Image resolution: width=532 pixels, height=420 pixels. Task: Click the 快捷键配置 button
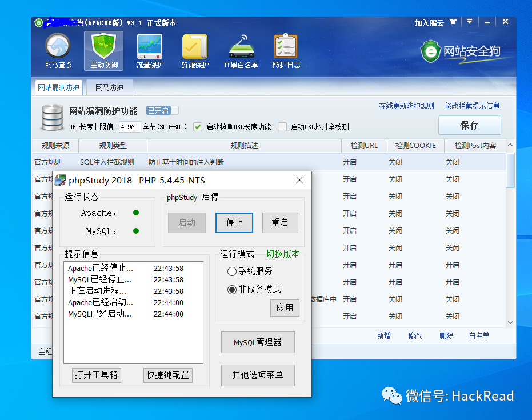pos(168,375)
